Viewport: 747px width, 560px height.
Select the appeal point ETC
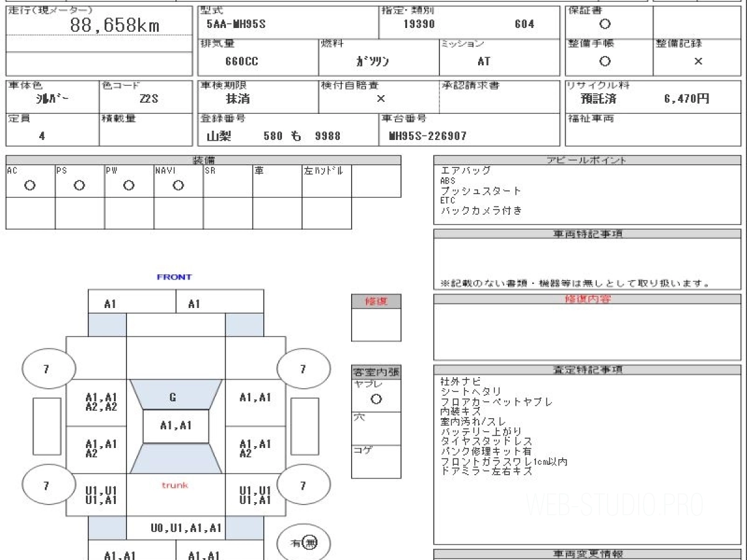(448, 200)
